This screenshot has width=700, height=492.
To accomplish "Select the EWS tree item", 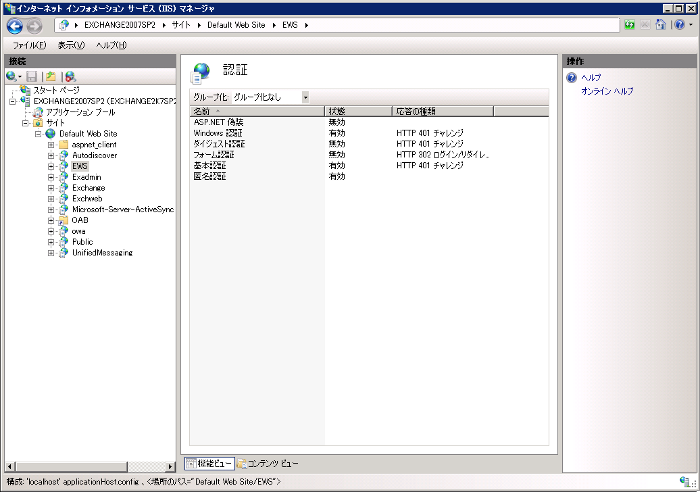I will (x=80, y=166).
